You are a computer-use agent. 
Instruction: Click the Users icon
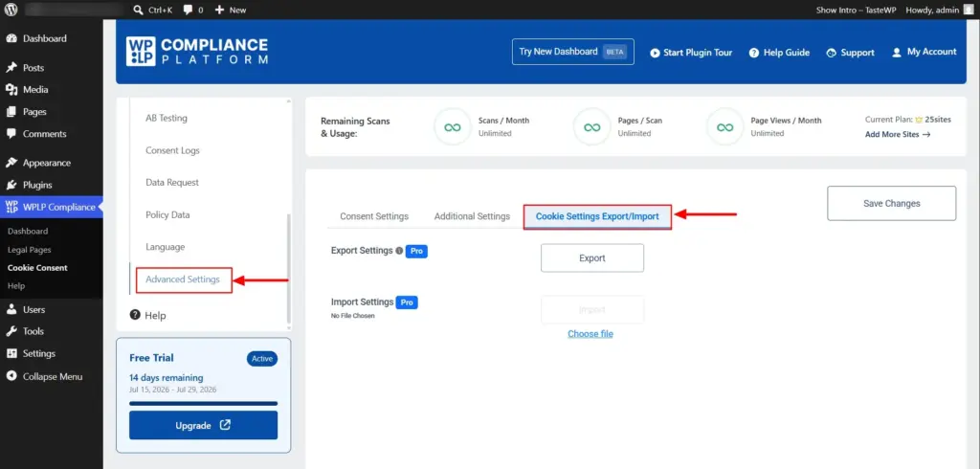11,309
